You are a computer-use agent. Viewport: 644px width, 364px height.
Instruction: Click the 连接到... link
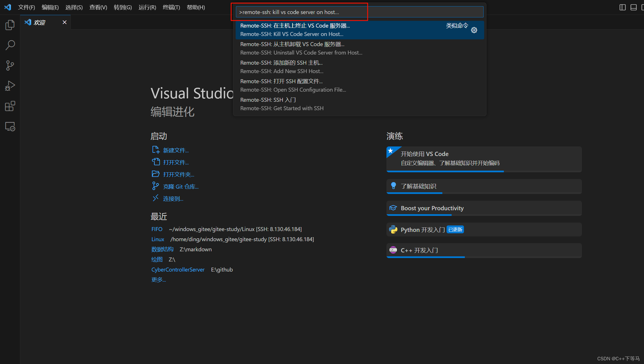click(x=173, y=199)
